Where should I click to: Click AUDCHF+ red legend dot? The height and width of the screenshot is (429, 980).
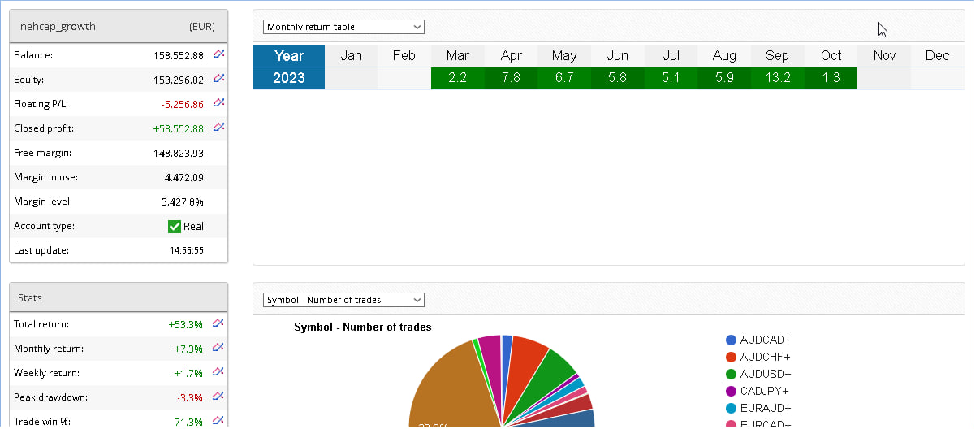[732, 357]
